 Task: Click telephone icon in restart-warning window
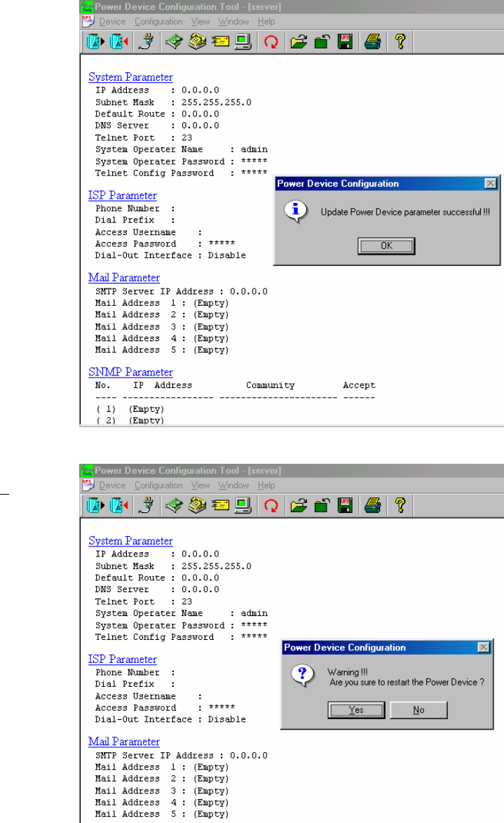[197, 505]
